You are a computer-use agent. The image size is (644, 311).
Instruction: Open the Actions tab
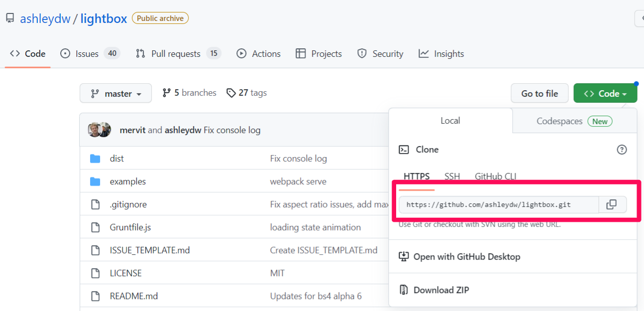click(259, 54)
